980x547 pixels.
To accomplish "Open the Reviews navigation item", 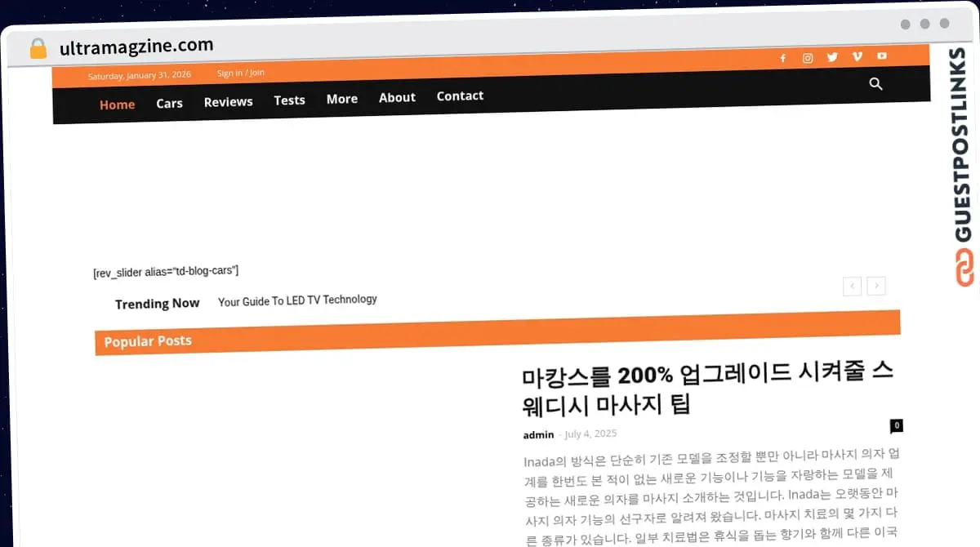I will (228, 102).
